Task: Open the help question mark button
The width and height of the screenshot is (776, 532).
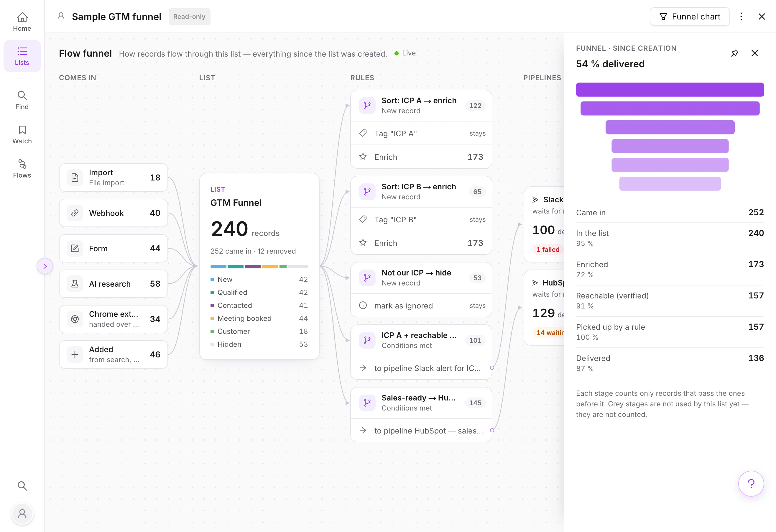Action: click(751, 484)
